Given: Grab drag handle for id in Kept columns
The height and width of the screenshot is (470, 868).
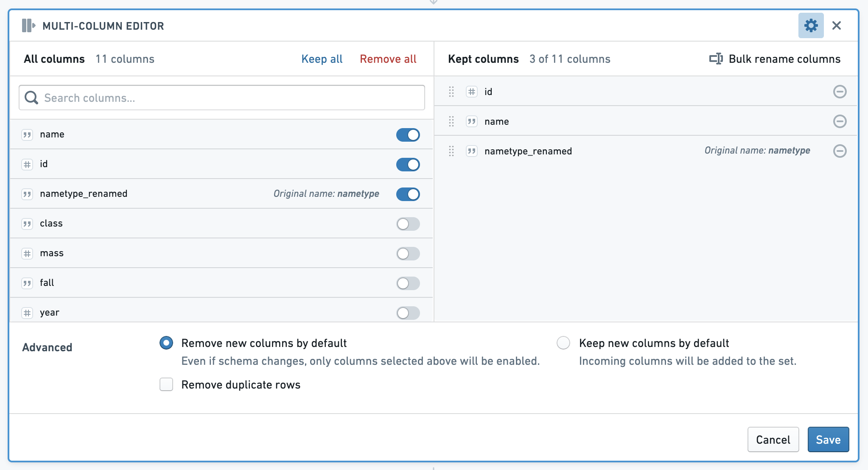Looking at the screenshot, I should pyautogui.click(x=451, y=92).
